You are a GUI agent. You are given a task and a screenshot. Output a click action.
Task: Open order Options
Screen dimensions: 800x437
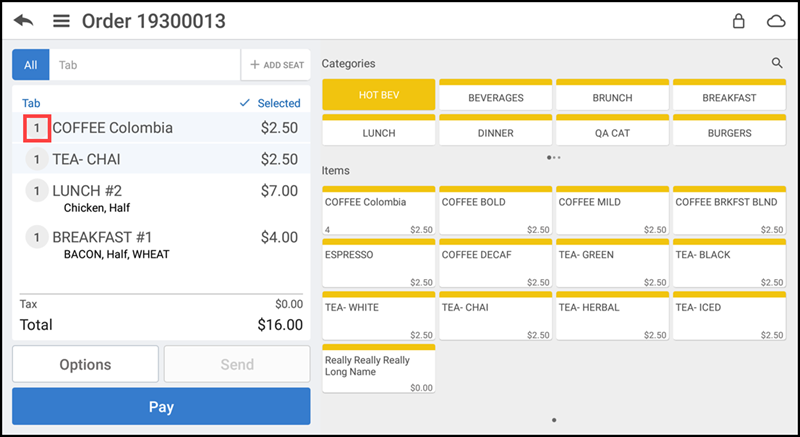[85, 364]
